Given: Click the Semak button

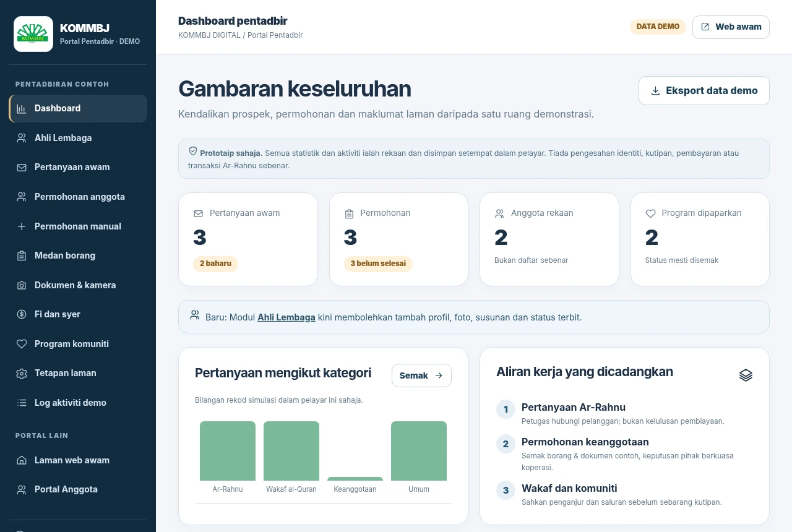Looking at the screenshot, I should pyautogui.click(x=421, y=375).
